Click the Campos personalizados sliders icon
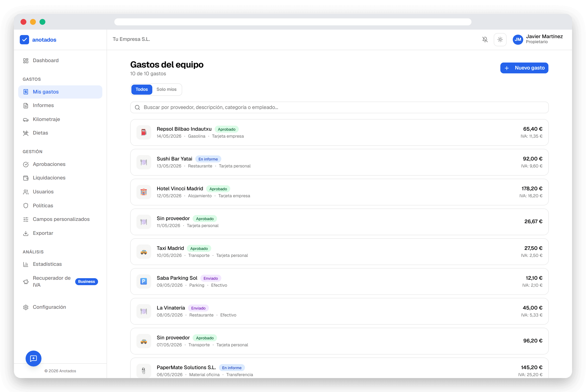Viewport: 586px width, 392px height. [26, 220]
